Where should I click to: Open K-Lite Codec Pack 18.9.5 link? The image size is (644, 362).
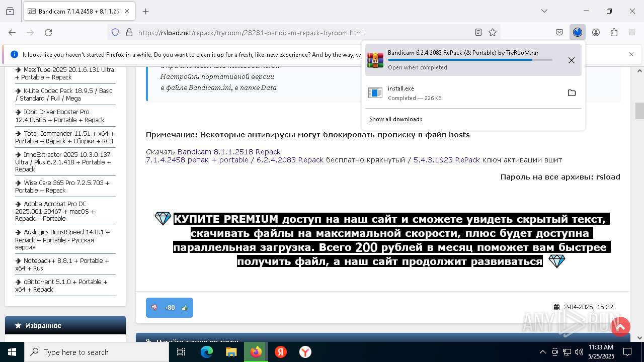(x=64, y=95)
